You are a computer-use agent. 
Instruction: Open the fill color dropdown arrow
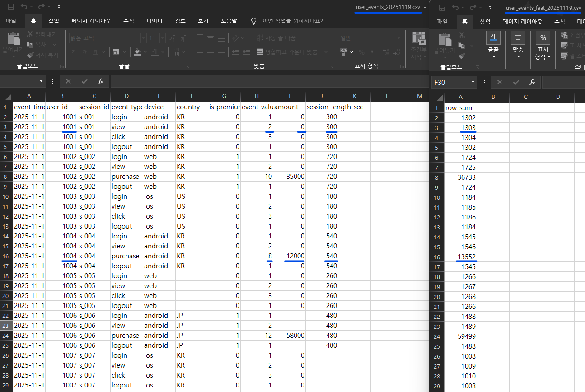point(145,52)
